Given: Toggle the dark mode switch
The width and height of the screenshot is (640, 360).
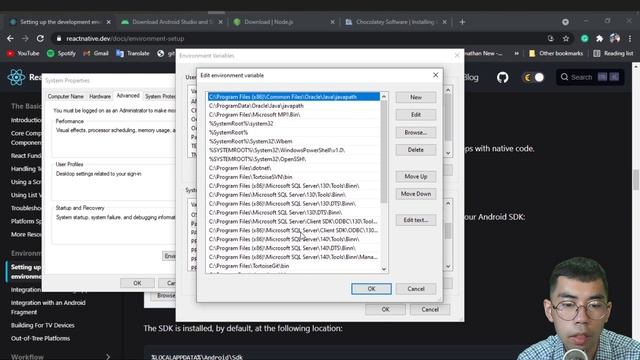Looking at the screenshot, I should tap(533, 77).
